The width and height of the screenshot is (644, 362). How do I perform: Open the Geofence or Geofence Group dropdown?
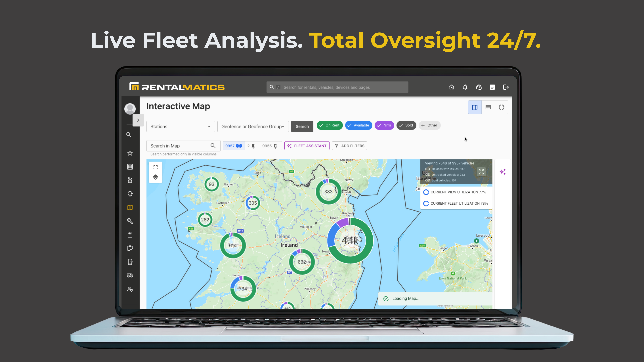[253, 126]
